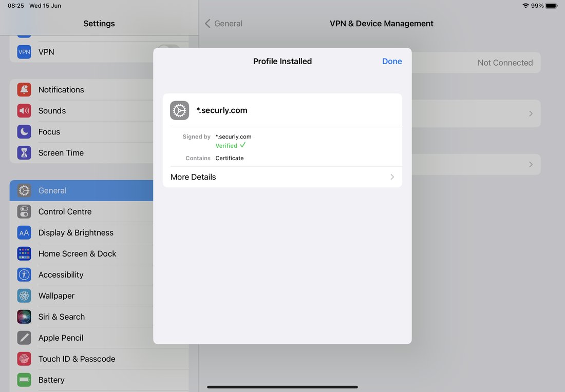Tap the back chevron beside General
565x392 pixels.
(208, 24)
